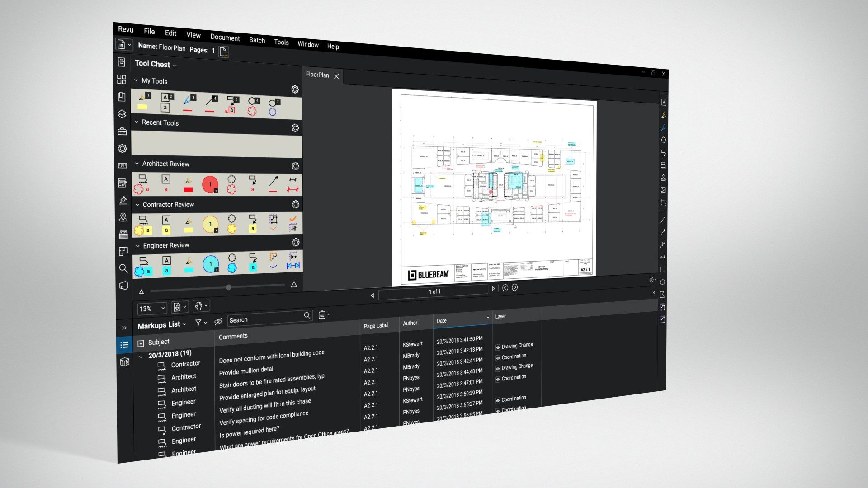Open the Search magnifier panel icon
This screenshot has height=488, width=868.
point(123,268)
